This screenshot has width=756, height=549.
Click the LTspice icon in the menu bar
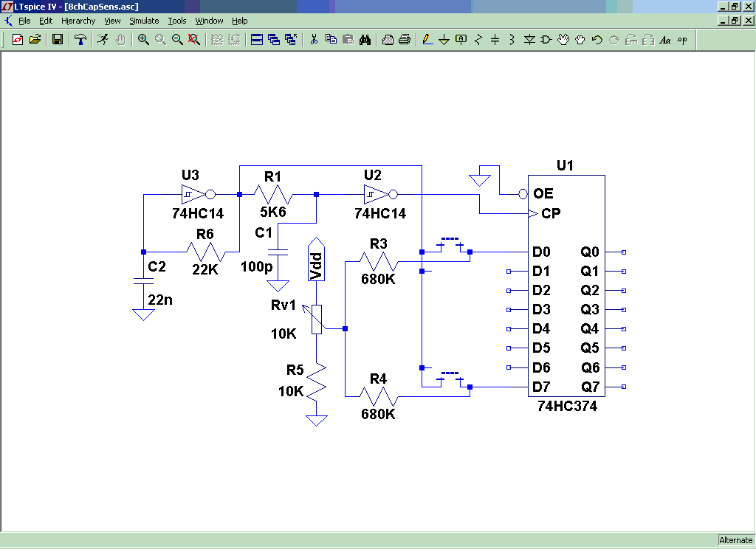click(x=9, y=21)
